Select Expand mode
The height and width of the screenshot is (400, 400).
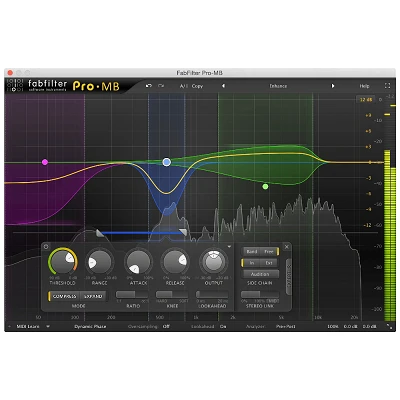click(93, 296)
